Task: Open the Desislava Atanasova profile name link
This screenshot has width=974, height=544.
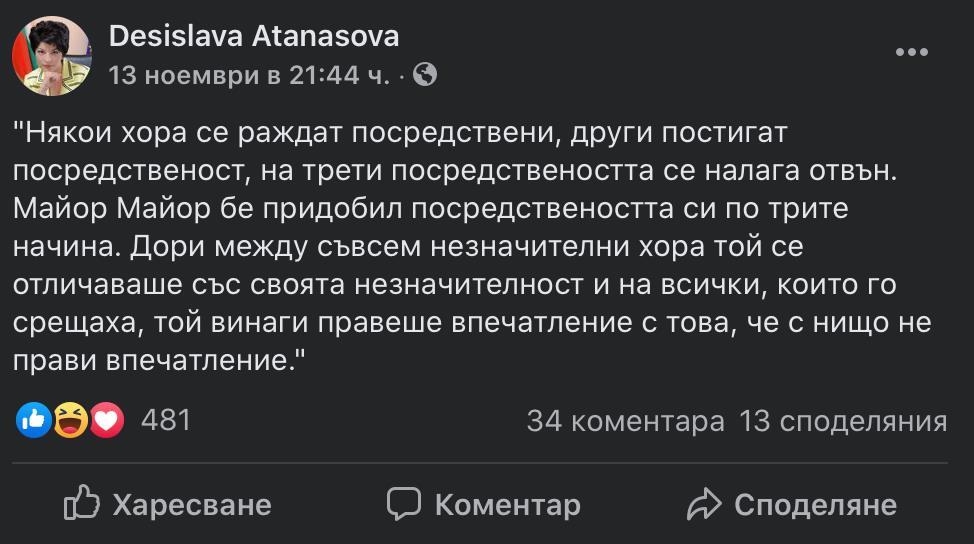Action: tap(253, 37)
